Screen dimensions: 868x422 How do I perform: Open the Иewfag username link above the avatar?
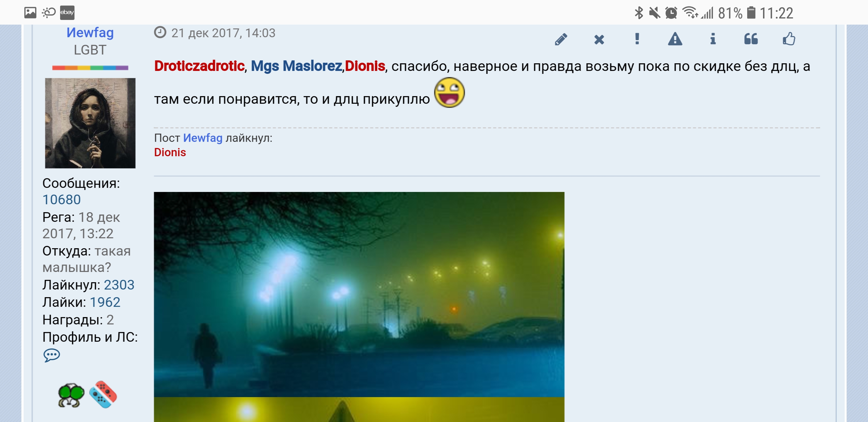[90, 33]
